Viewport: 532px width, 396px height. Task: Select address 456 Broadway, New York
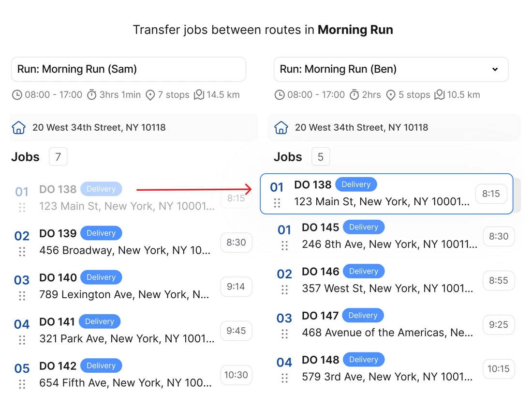pyautogui.click(x=125, y=250)
